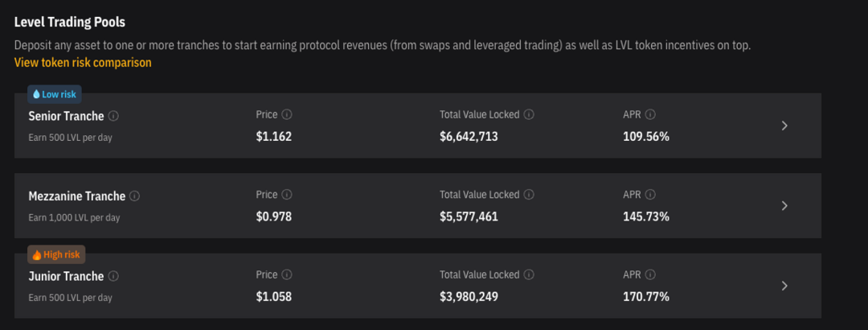Click the High risk badge
868x330 pixels.
56,254
